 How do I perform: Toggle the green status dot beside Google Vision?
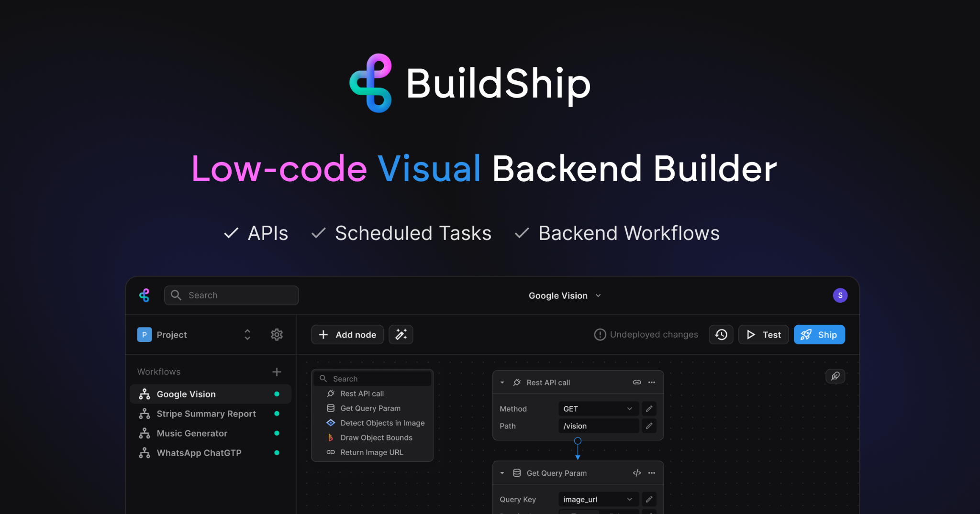pos(277,394)
